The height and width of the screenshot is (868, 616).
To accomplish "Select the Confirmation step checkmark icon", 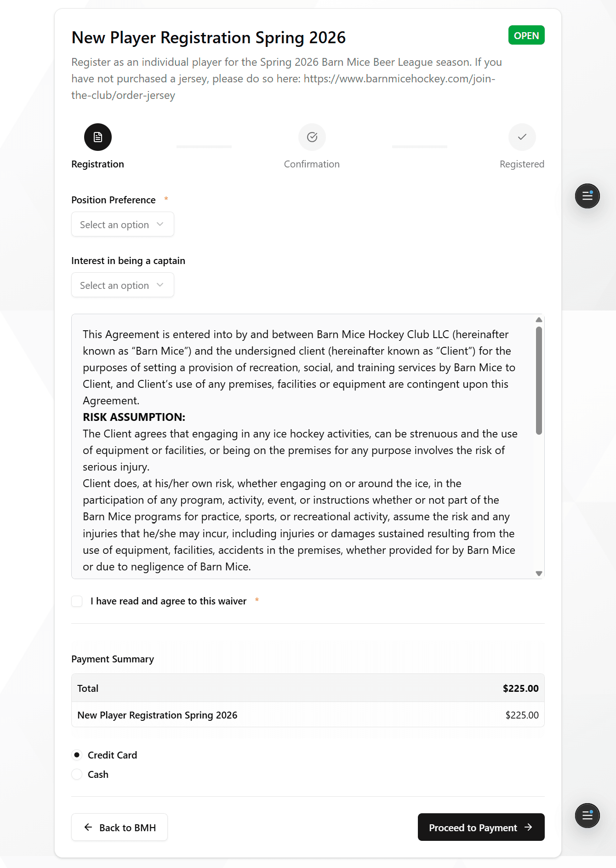I will click(x=312, y=137).
